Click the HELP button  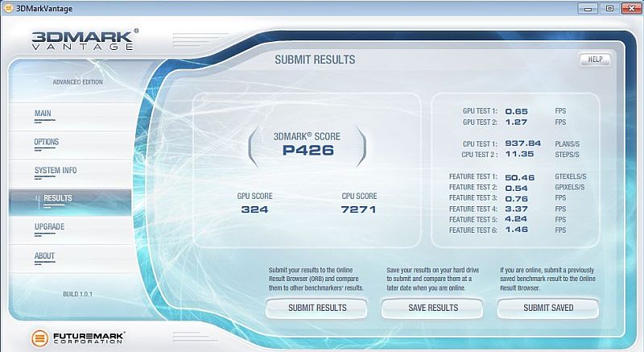click(x=595, y=60)
